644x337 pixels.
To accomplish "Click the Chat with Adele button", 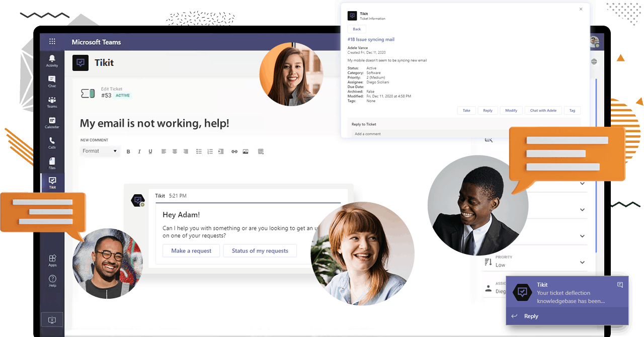I will coord(543,111).
